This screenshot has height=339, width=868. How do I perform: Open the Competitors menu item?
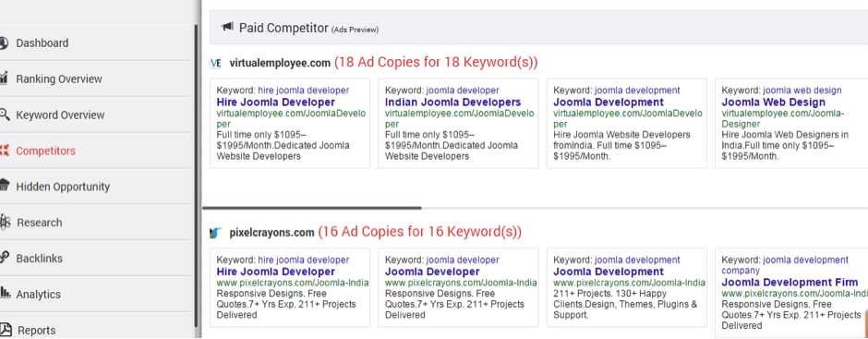click(45, 151)
